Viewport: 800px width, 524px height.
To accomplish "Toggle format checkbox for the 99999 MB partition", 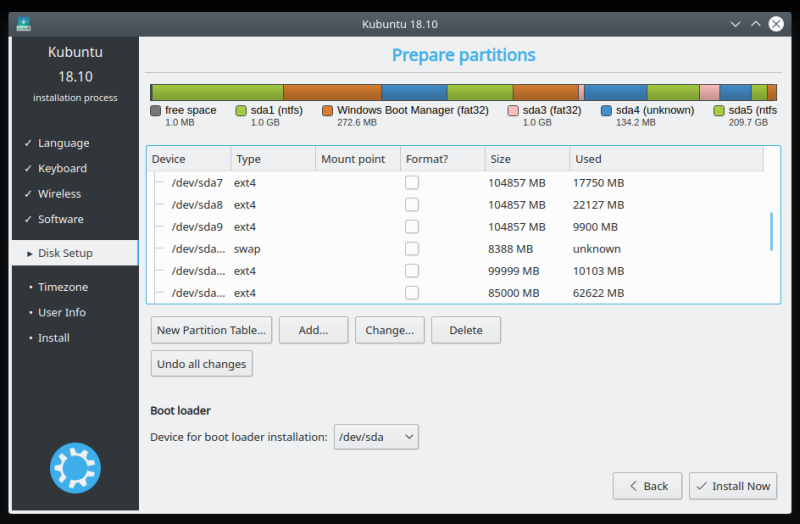I will click(x=412, y=270).
